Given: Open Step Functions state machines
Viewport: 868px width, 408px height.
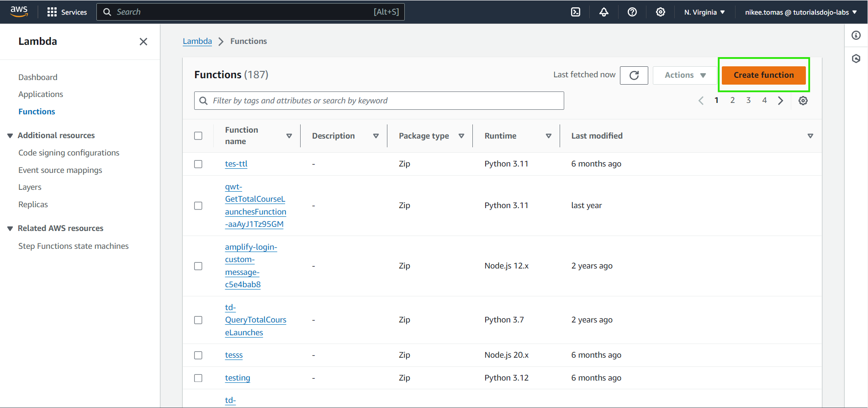Looking at the screenshot, I should coord(74,246).
